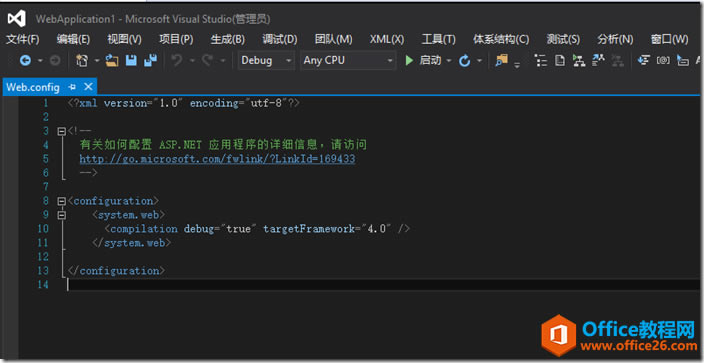The width and height of the screenshot is (704, 363).
Task: Click the hierarchy diagram toolbar icon
Action: pyautogui.click(x=579, y=61)
